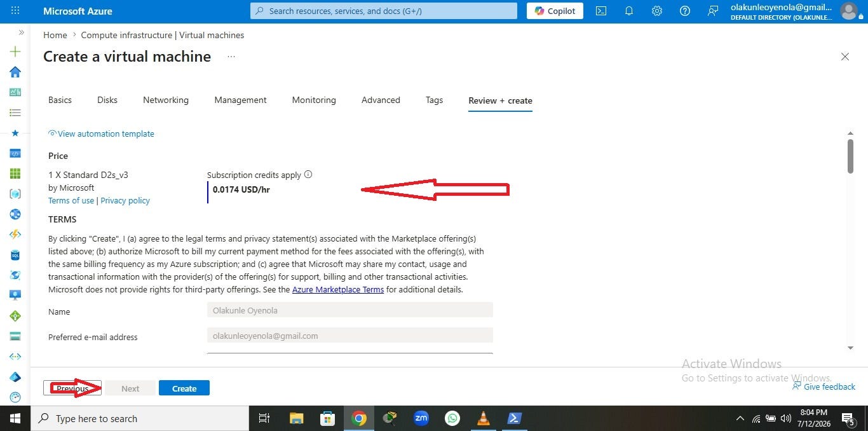This screenshot has width=868, height=431.
Task: Open Azure Cosmos DB icon in sidebar
Action: (15, 275)
